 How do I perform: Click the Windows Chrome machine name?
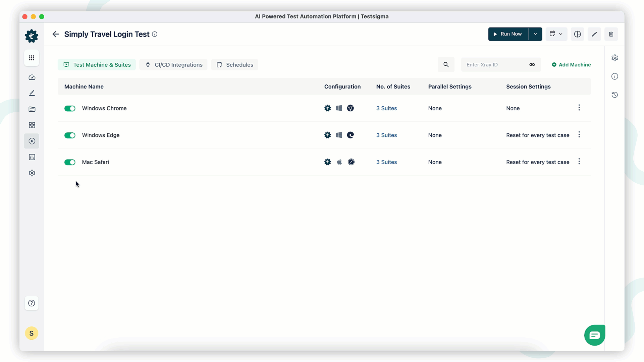click(104, 108)
